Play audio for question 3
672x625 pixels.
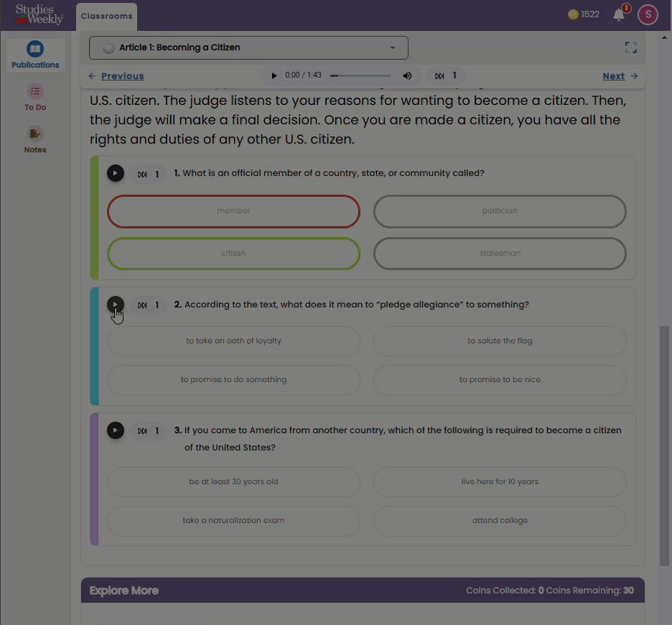(116, 430)
